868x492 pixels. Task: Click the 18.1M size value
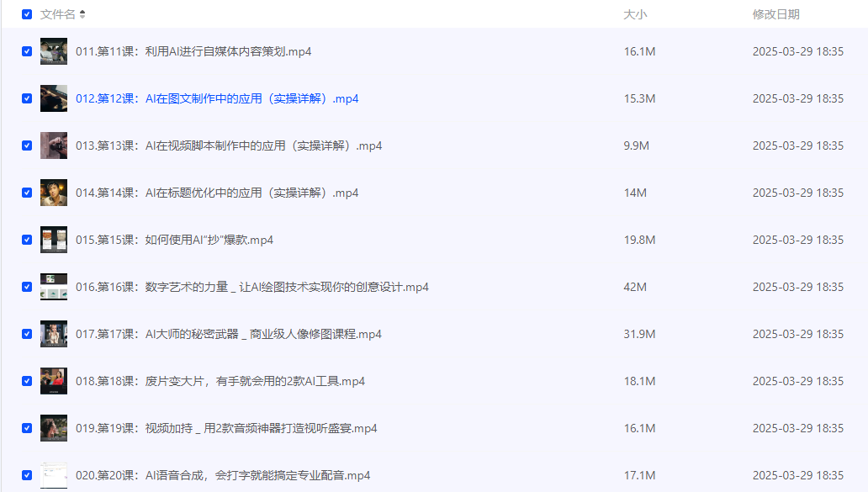(639, 381)
